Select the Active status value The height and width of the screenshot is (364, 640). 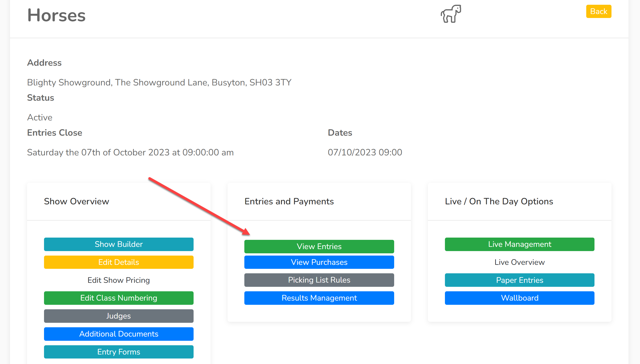click(40, 117)
